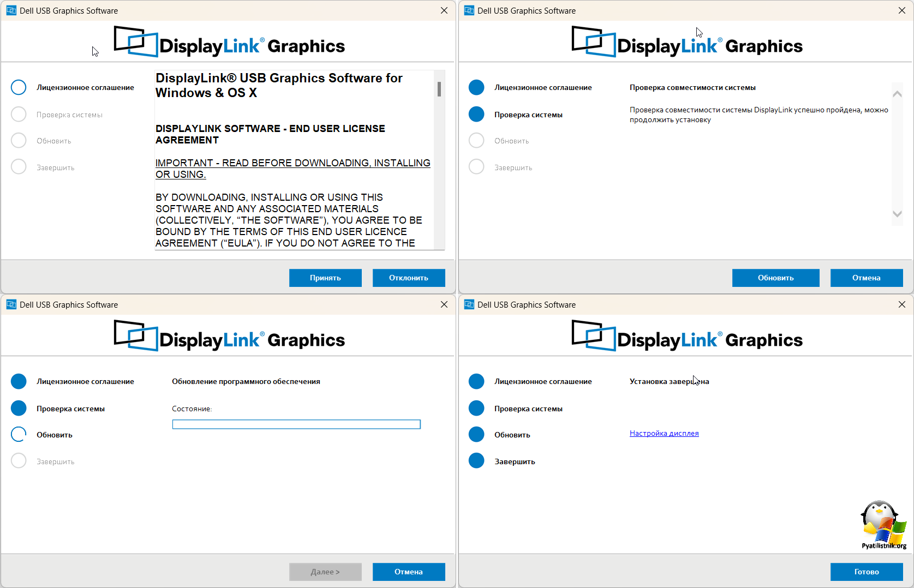The width and height of the screenshot is (914, 588).
Task: Click the DisplayLink Graphics logo above the EULA text
Action: click(229, 43)
